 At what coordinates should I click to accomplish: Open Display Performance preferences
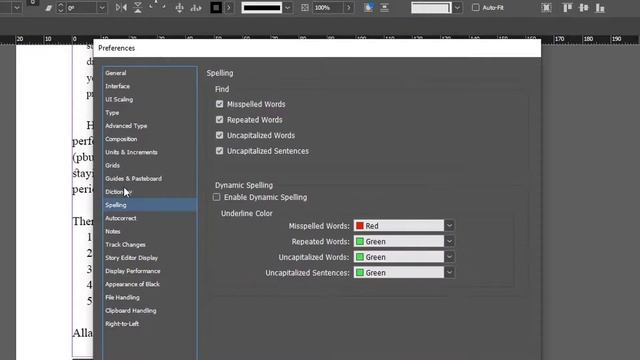(x=150, y=271)
